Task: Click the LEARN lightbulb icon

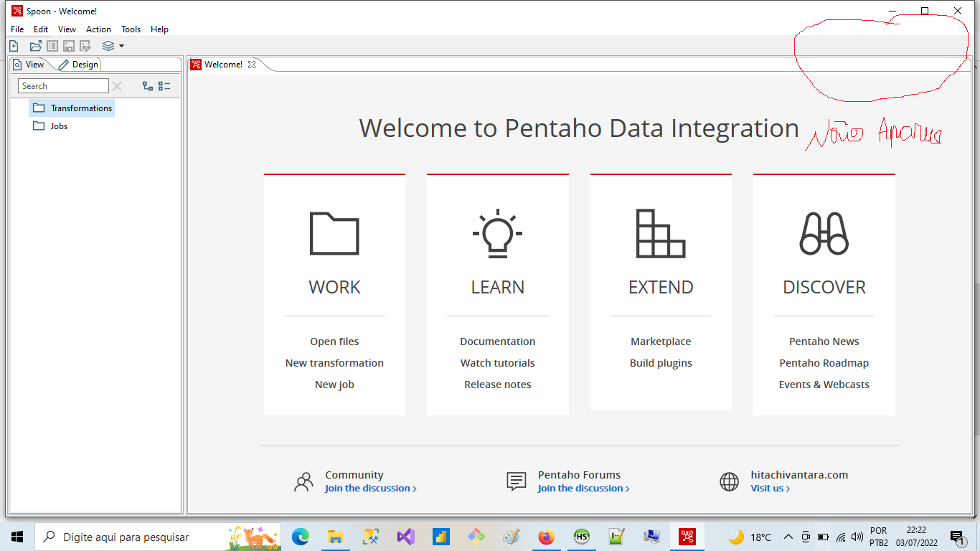Action: (x=497, y=234)
